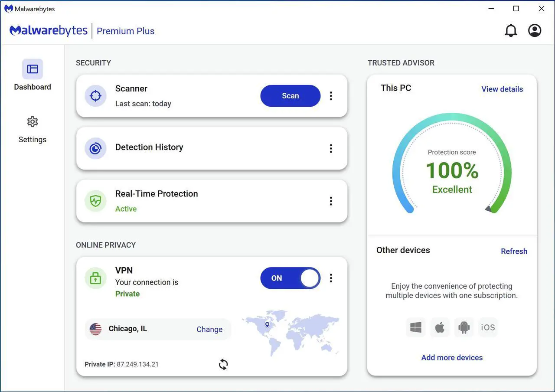Open the account profile icon
This screenshot has height=392, width=555.
pyautogui.click(x=534, y=30)
